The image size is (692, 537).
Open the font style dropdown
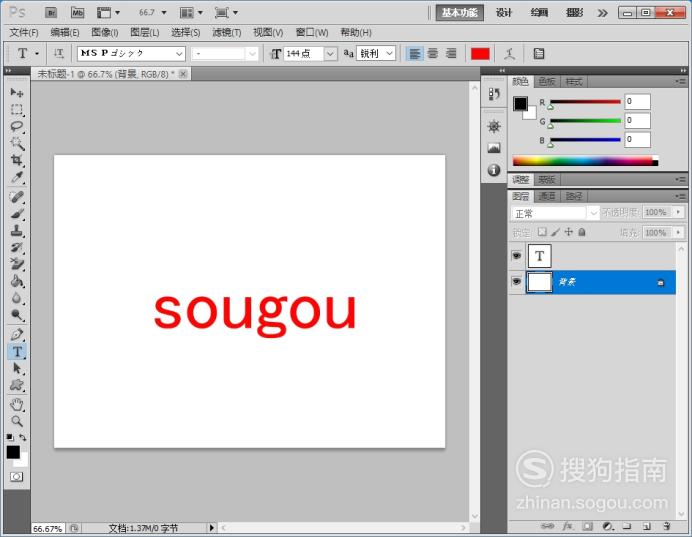252,54
